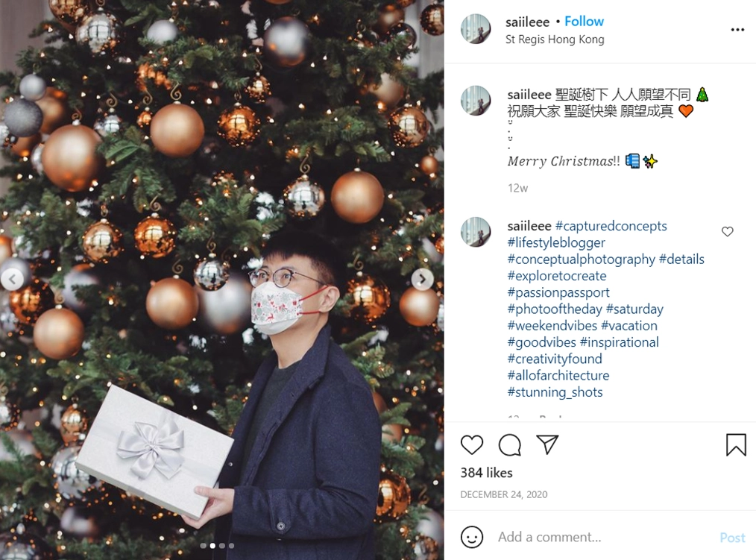The height and width of the screenshot is (560, 756).
Task: Open the December 24, 2020 post date
Action: pos(503,494)
